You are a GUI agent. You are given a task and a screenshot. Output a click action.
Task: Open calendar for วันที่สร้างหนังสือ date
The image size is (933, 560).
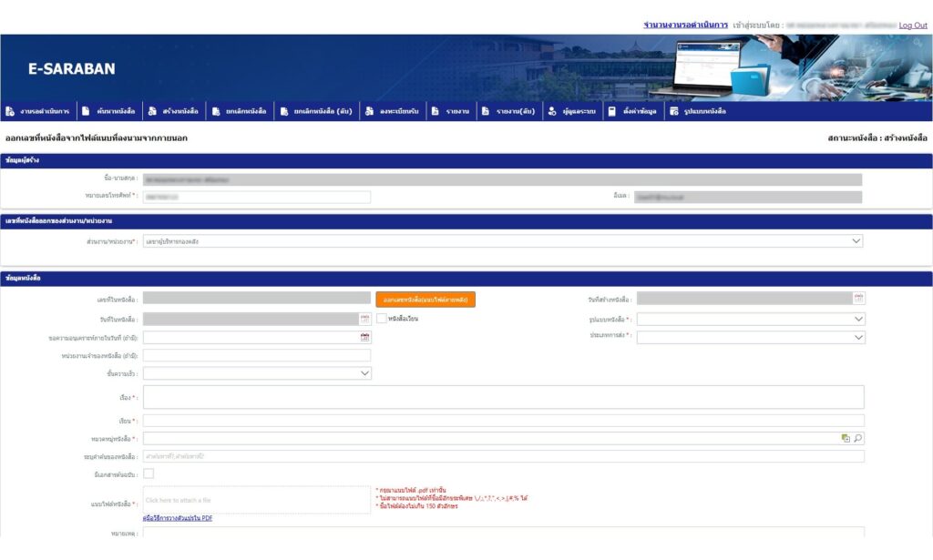858,298
